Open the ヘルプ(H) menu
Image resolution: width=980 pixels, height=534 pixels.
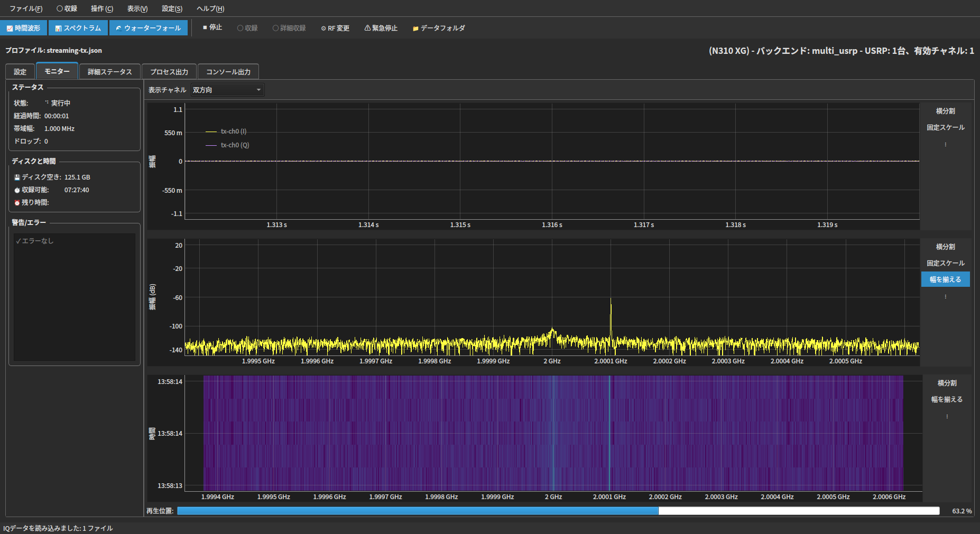(210, 8)
